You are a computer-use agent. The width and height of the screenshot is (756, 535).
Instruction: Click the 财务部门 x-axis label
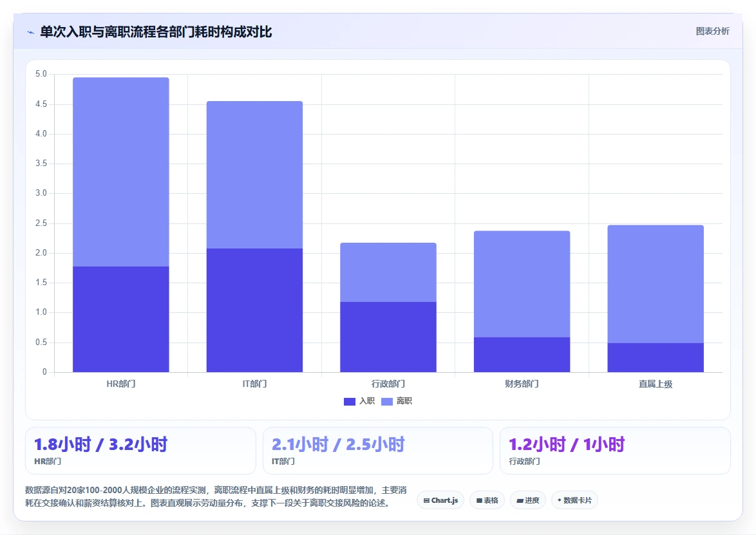point(522,384)
